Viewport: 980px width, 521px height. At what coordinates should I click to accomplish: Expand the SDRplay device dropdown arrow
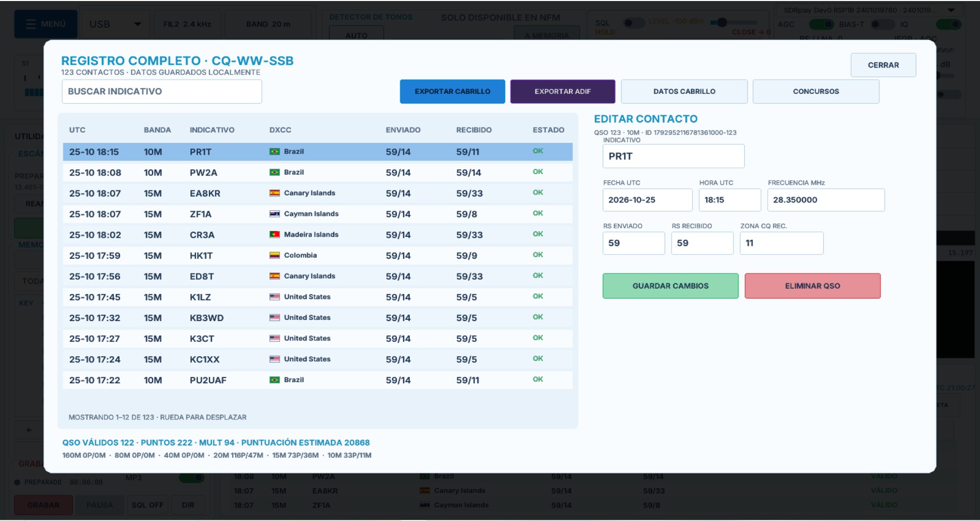coord(951,10)
